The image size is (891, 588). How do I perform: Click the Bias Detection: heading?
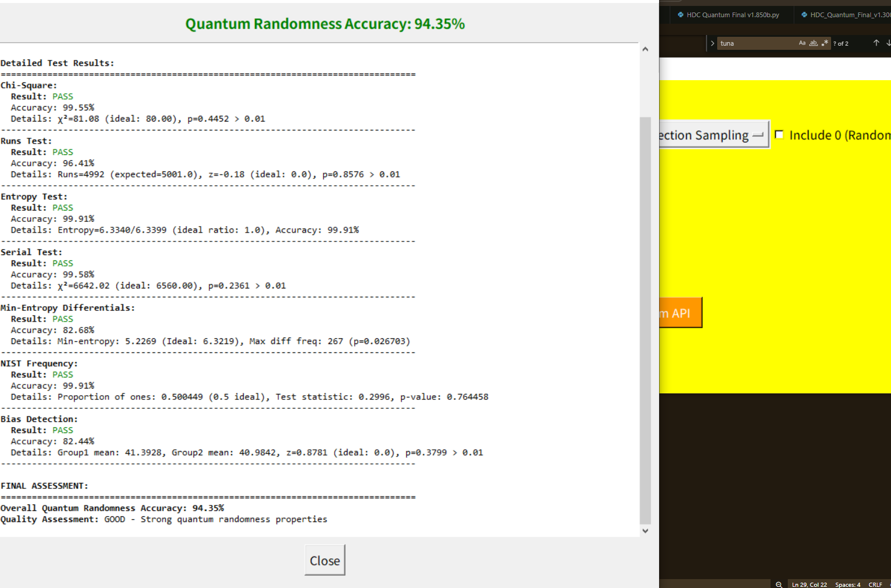[39, 419]
